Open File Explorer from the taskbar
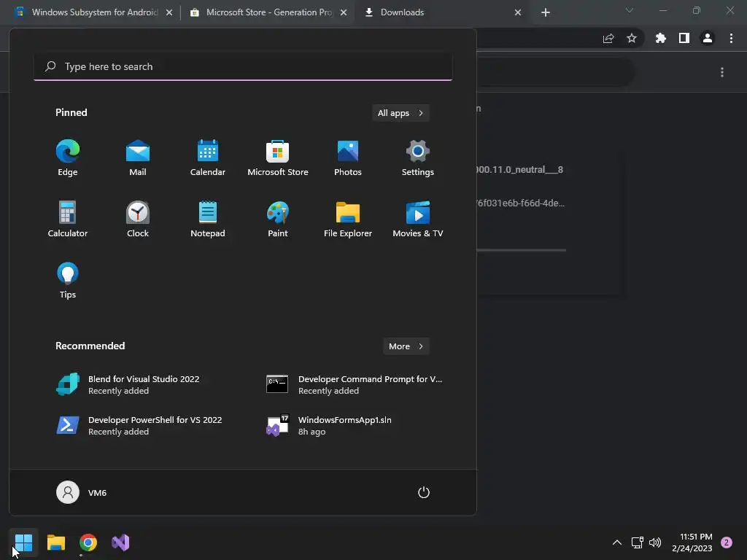Viewport: 747px width, 560px height. pos(56,542)
